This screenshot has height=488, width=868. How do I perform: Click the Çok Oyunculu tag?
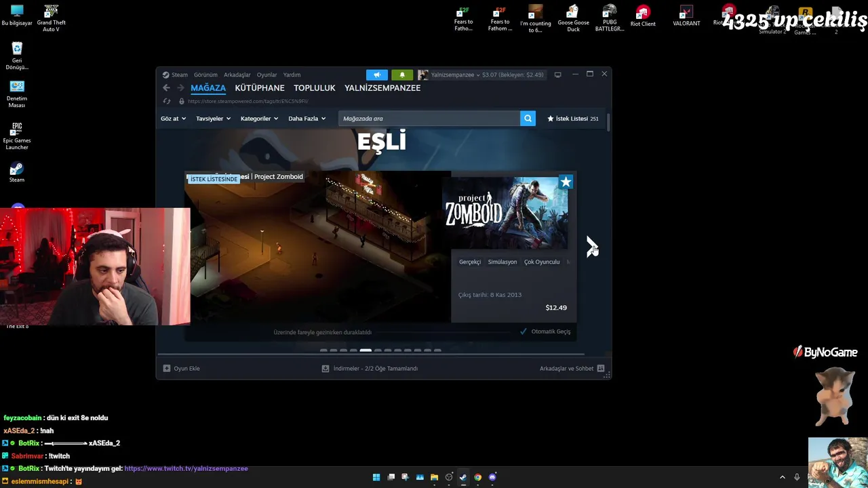point(542,262)
